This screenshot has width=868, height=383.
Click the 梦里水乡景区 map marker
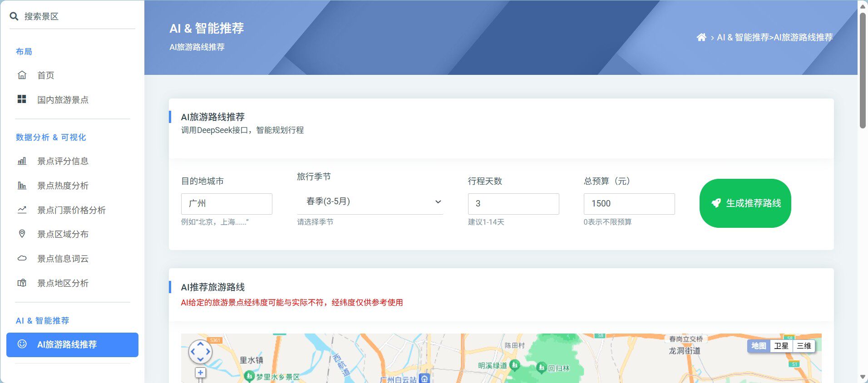249,376
